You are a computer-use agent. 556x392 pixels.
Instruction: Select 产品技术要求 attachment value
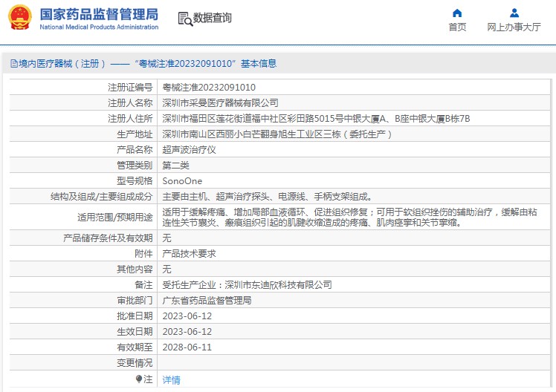coord(189,254)
